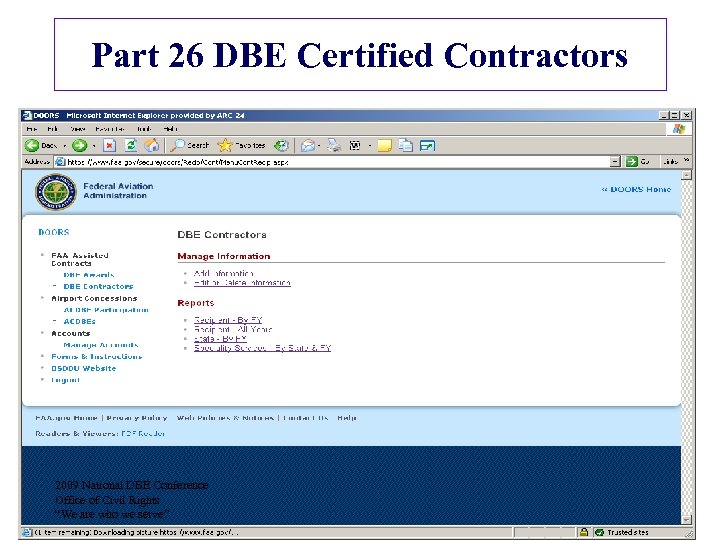This screenshot has width=720, height=540.
Task: Open Back button history dropdown arrow
Action: pos(65,146)
